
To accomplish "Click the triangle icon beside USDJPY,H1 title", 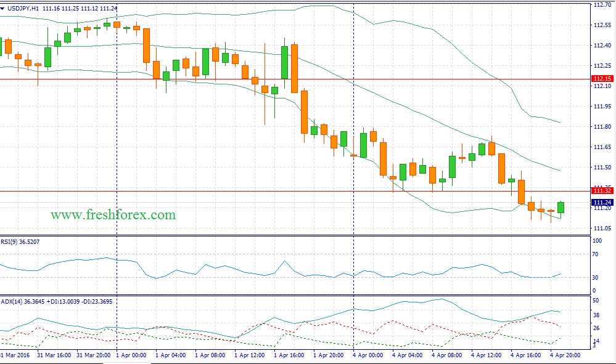I will pos(4,7).
